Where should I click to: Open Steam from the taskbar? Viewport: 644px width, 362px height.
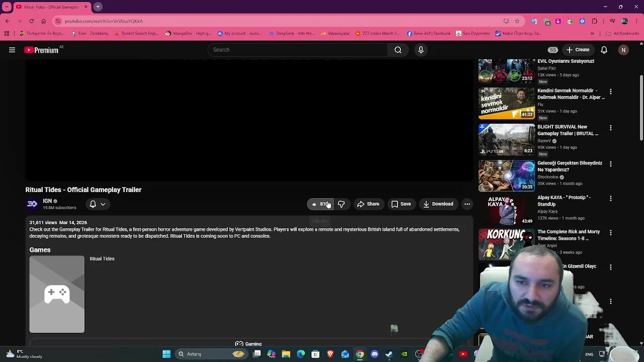389,354
